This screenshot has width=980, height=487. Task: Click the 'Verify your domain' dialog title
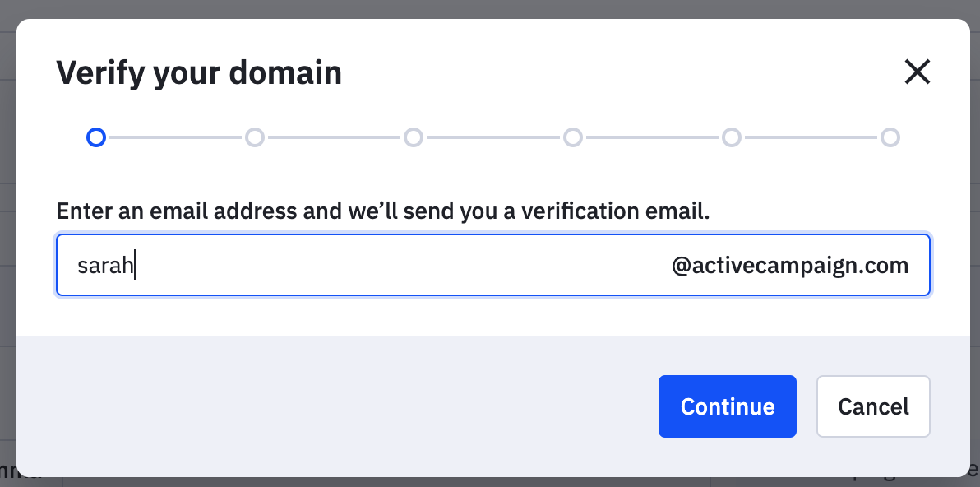(198, 72)
